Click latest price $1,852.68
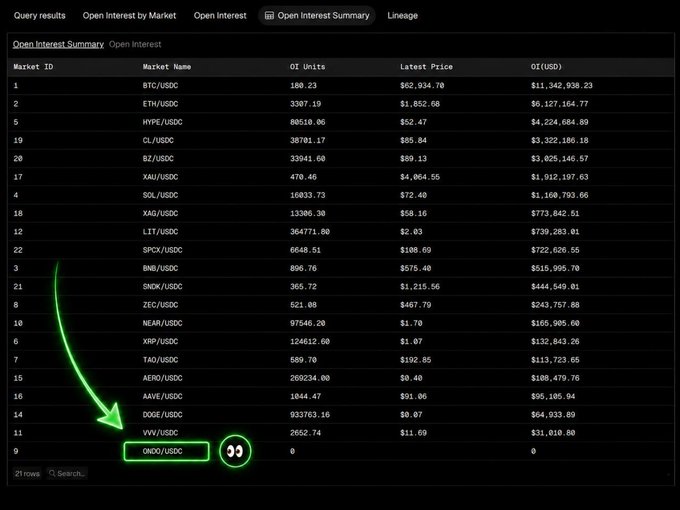Image resolution: width=680 pixels, height=510 pixels. pyautogui.click(x=420, y=104)
